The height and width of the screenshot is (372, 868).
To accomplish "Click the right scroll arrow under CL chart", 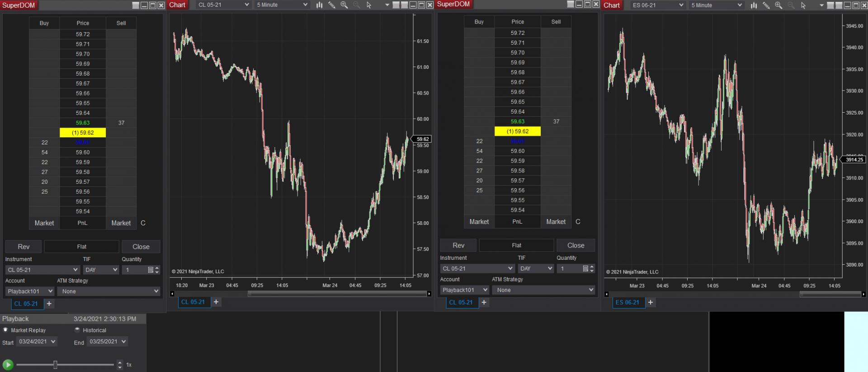I will click(429, 294).
